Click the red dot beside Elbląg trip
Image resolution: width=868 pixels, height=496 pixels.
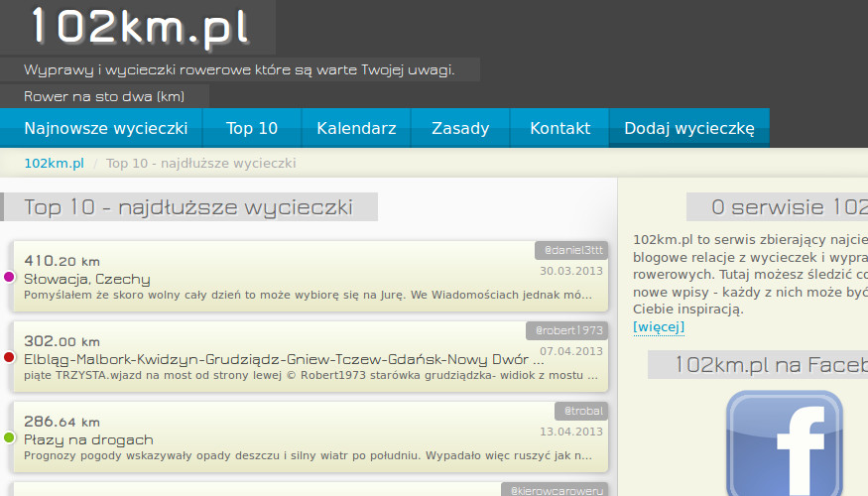[x=10, y=357]
